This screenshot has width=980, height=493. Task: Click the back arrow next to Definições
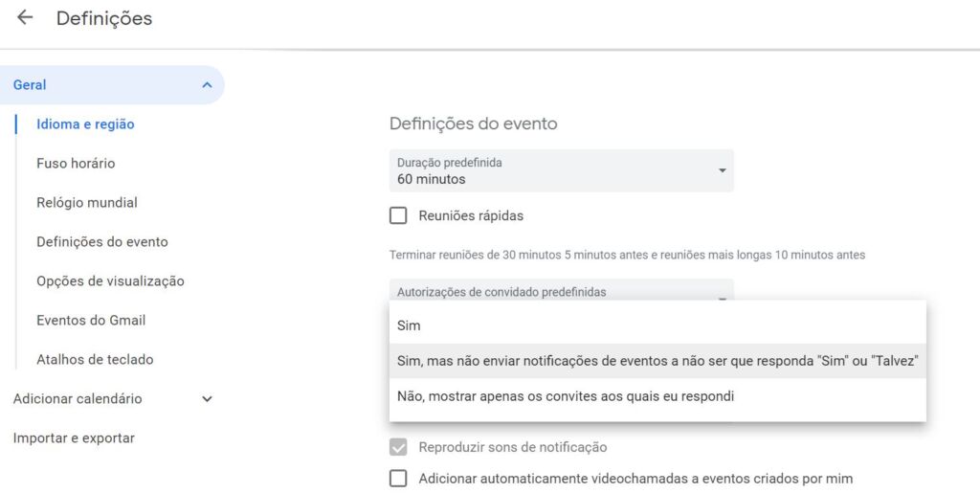tap(25, 18)
